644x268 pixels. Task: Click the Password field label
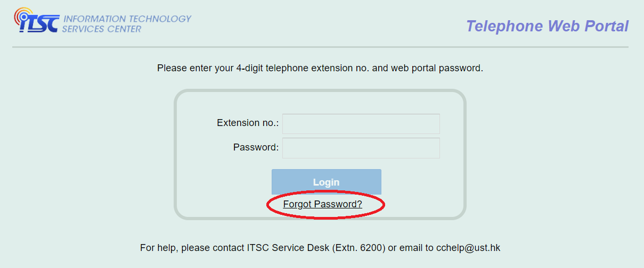256,147
